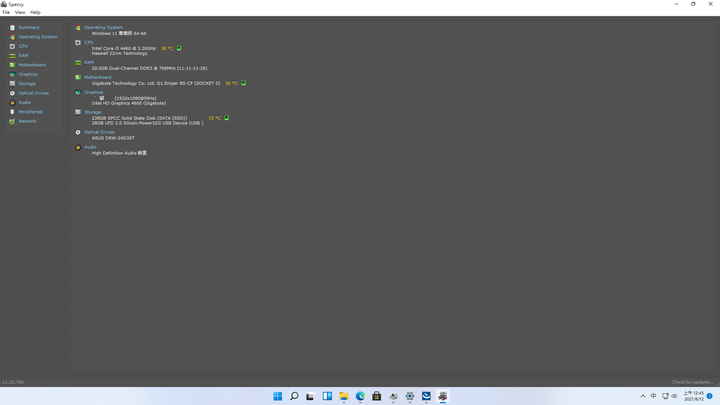The width and height of the screenshot is (720, 405).
Task: Open the Motherboard section heading link
Action: (x=97, y=77)
